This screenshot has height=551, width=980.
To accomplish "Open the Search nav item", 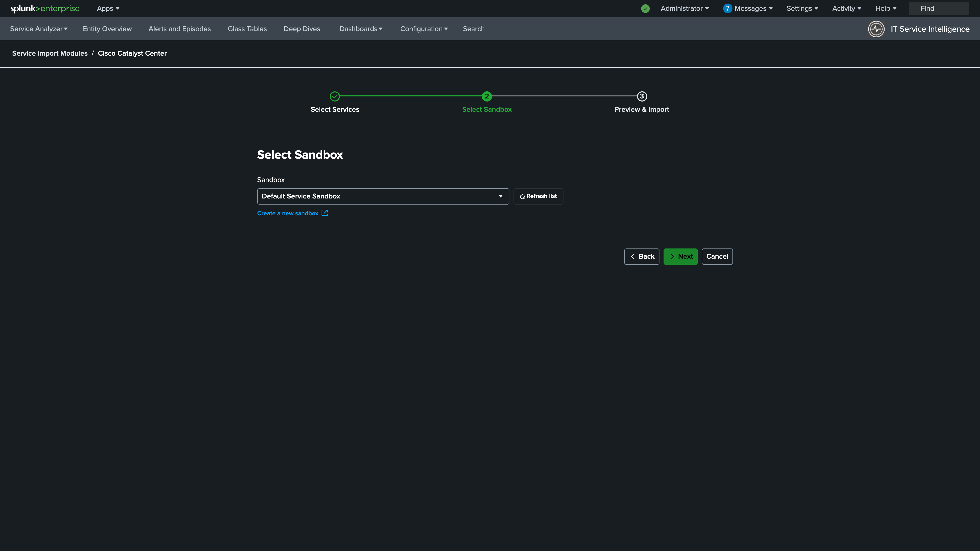I will coord(474,29).
